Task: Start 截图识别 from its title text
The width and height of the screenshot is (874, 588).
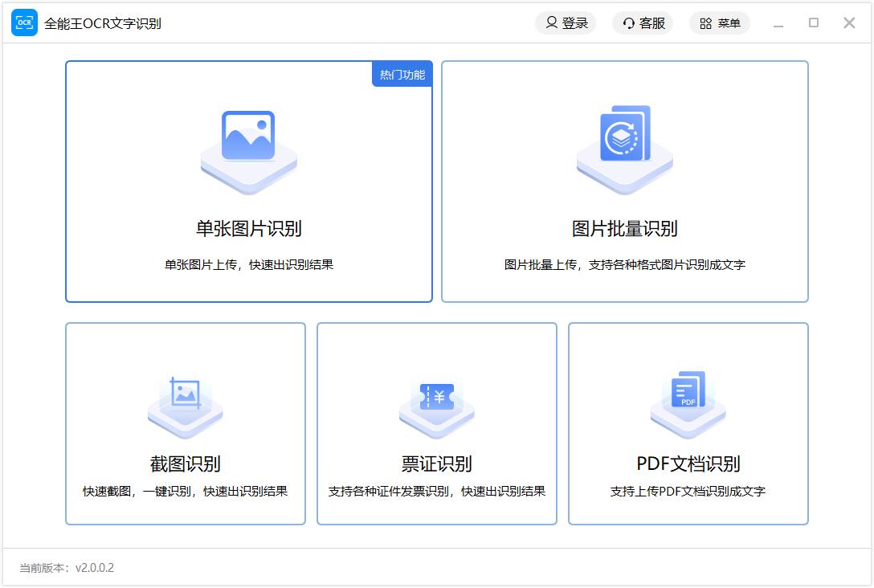Action: tap(185, 464)
